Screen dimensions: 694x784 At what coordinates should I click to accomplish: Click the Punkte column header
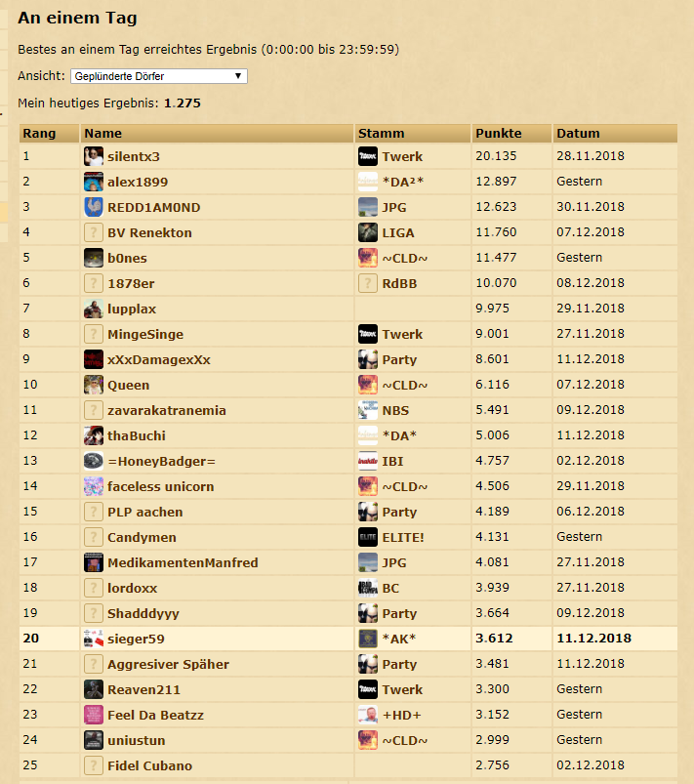498,133
